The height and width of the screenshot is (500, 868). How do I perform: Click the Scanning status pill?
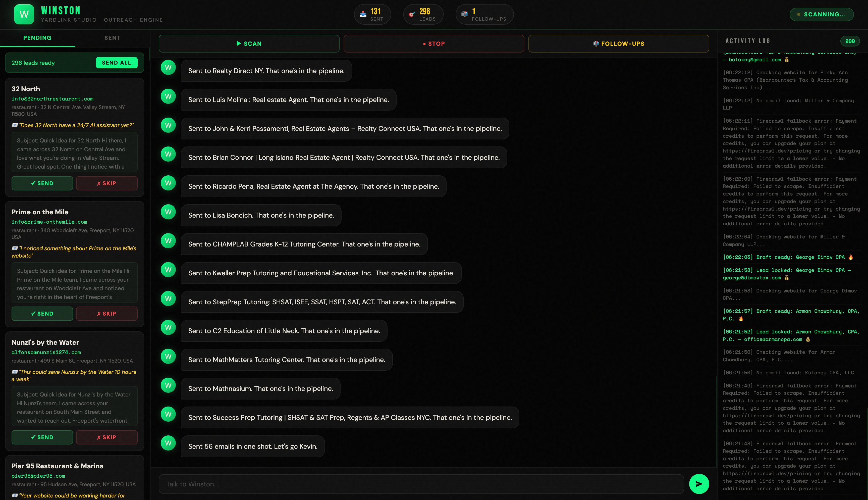point(821,14)
